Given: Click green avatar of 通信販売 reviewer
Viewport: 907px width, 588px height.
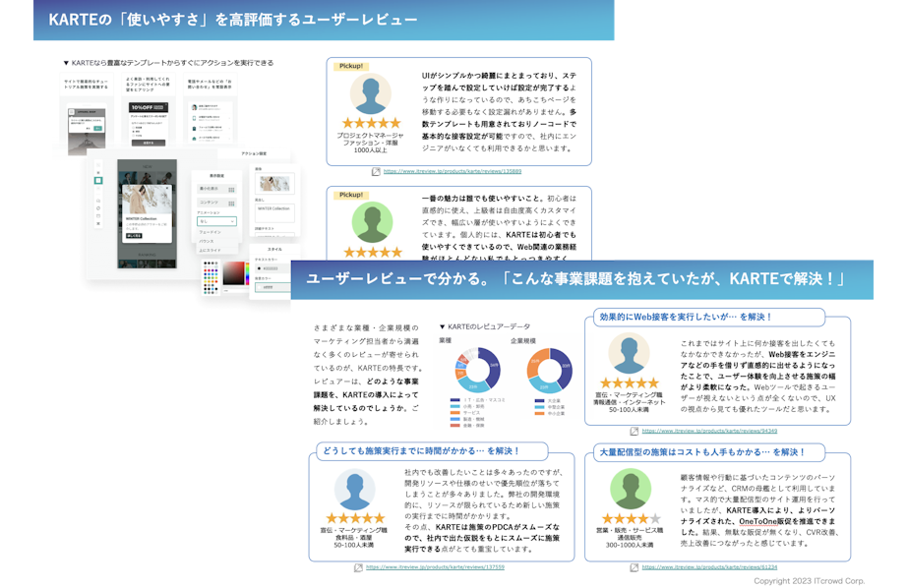Looking at the screenshot, I should click(x=631, y=489).
